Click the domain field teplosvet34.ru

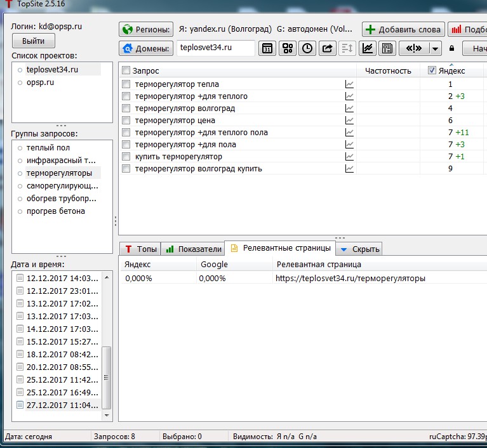pyautogui.click(x=215, y=48)
